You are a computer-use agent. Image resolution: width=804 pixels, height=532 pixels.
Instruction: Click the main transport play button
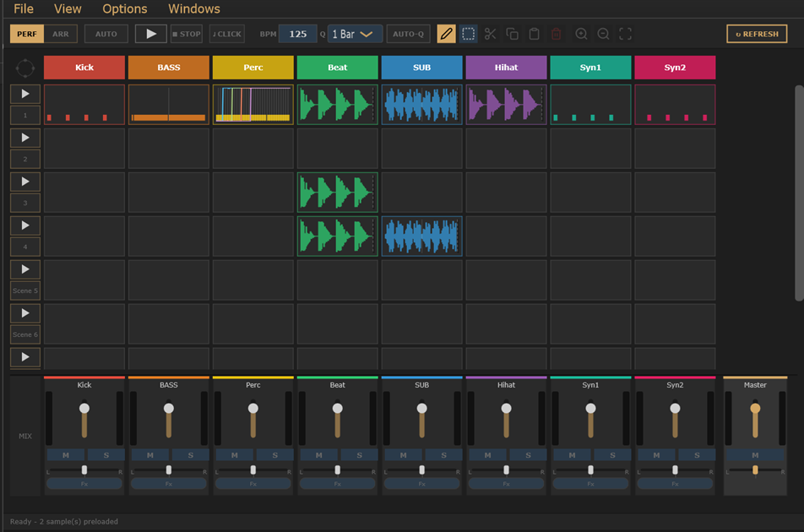(150, 34)
